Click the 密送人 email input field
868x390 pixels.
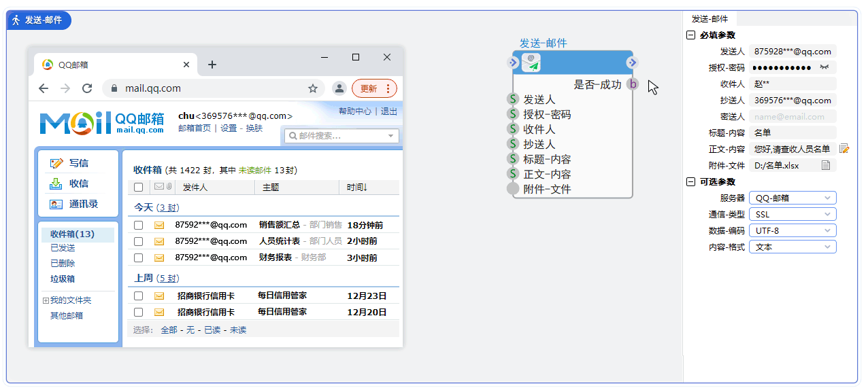pyautogui.click(x=792, y=116)
